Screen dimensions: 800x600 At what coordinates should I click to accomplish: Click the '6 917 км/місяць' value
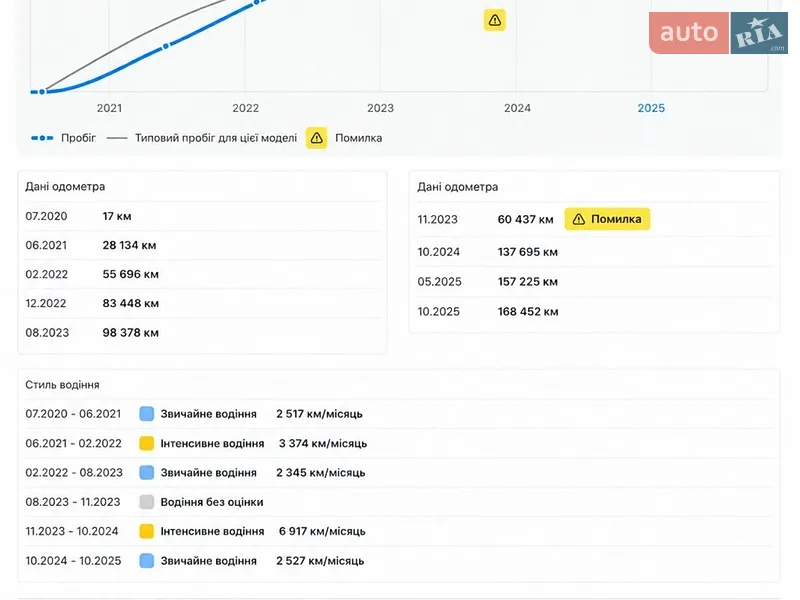point(322,531)
